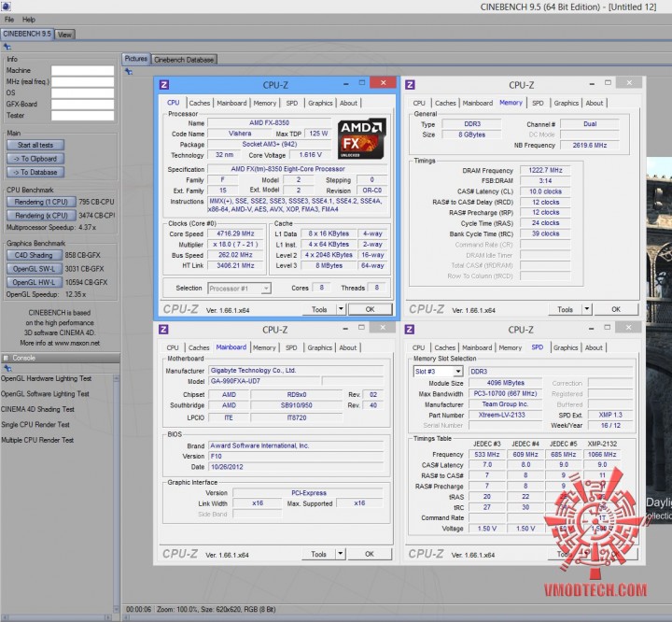Run the C4D Shading benchmark
The image size is (672, 622).
pos(35,255)
